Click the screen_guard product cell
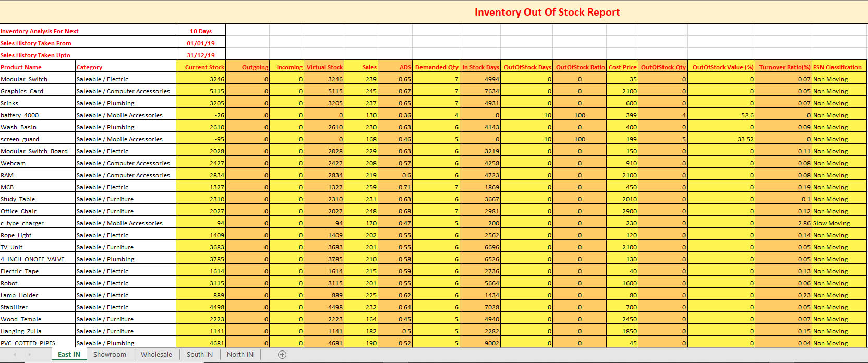Image resolution: width=868 pixels, height=363 pixels. 38,138
